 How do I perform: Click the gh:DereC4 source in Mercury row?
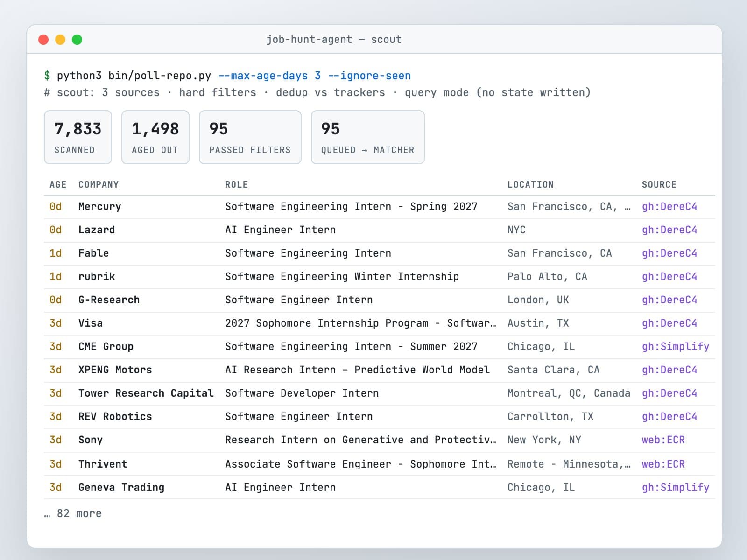click(669, 207)
